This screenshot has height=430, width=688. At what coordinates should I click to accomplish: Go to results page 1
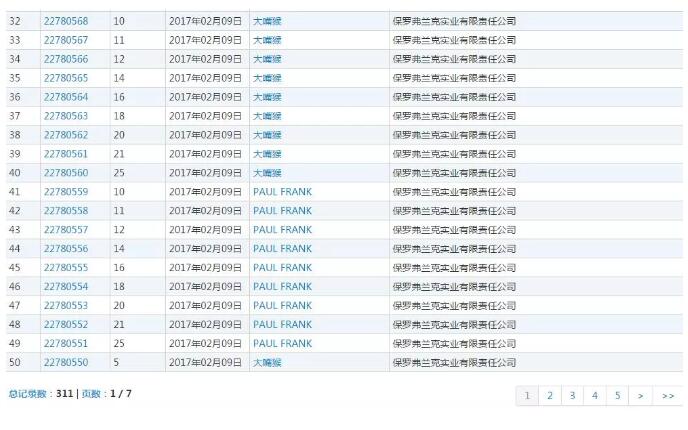point(527,396)
